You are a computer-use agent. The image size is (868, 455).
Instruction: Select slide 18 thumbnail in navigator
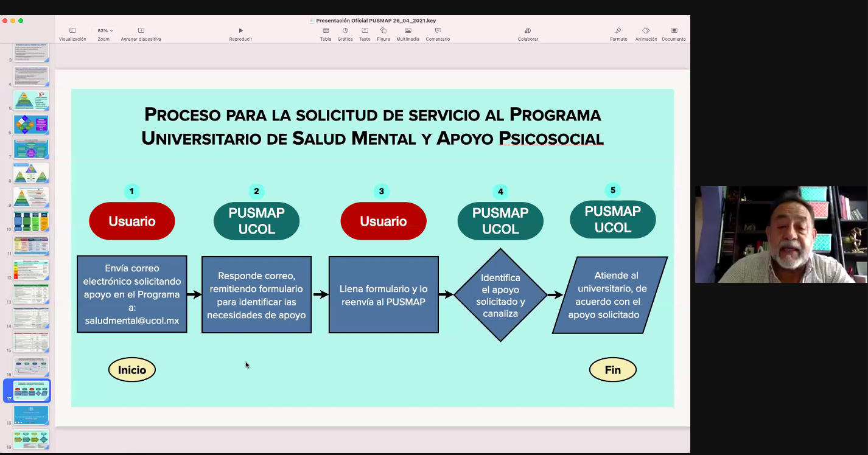click(31, 415)
